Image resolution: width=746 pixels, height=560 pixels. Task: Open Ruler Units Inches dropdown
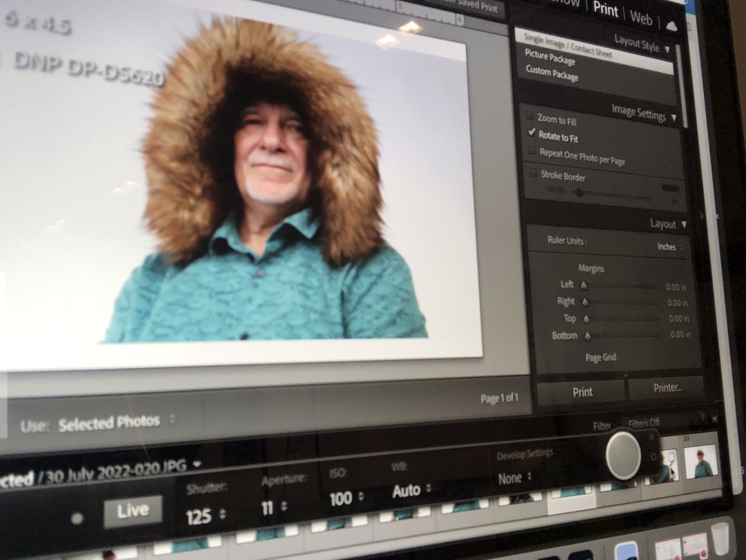[x=670, y=247]
